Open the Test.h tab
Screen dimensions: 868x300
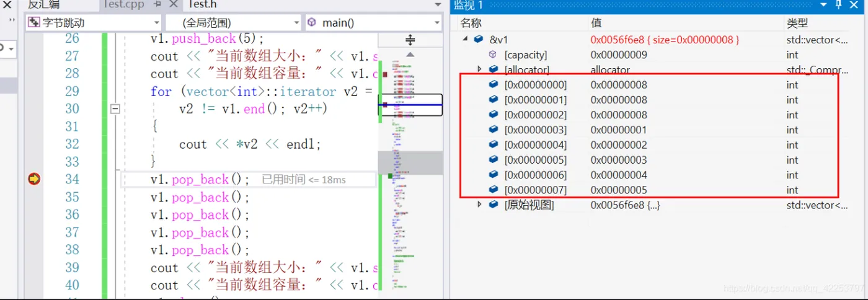tap(202, 4)
